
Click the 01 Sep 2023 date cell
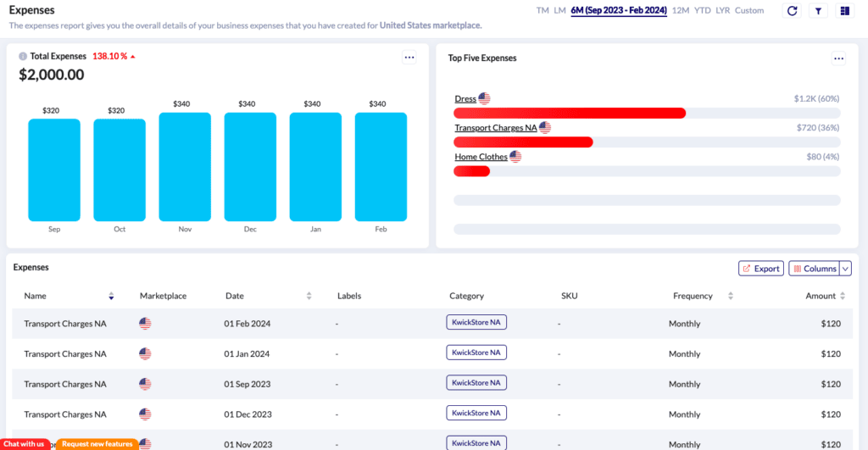point(247,384)
